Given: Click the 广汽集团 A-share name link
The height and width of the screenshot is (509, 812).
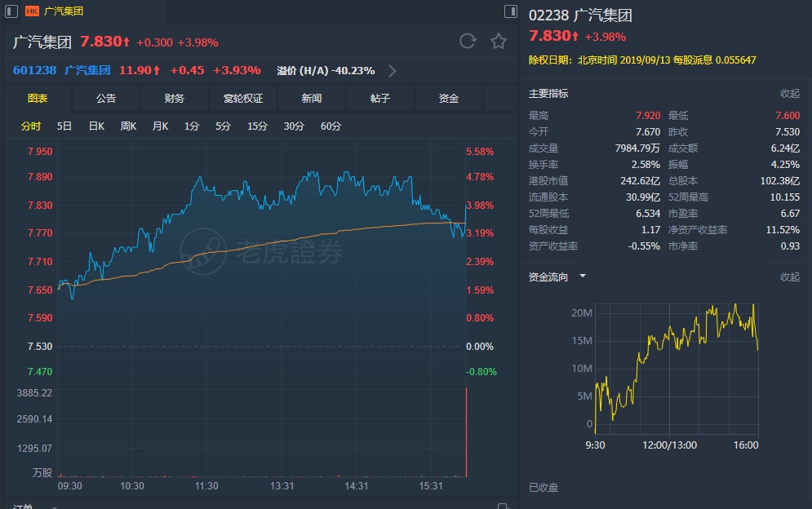Looking at the screenshot, I should pyautogui.click(x=87, y=70).
